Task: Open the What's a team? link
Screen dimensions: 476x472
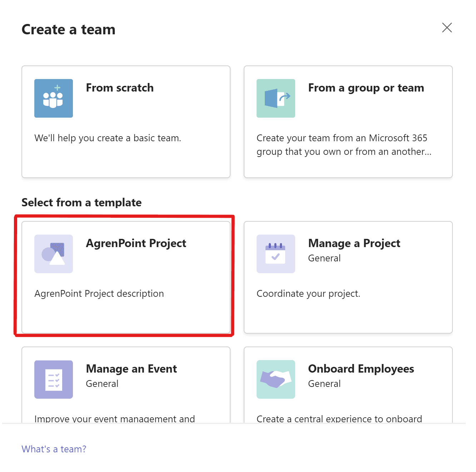Action: 53,449
